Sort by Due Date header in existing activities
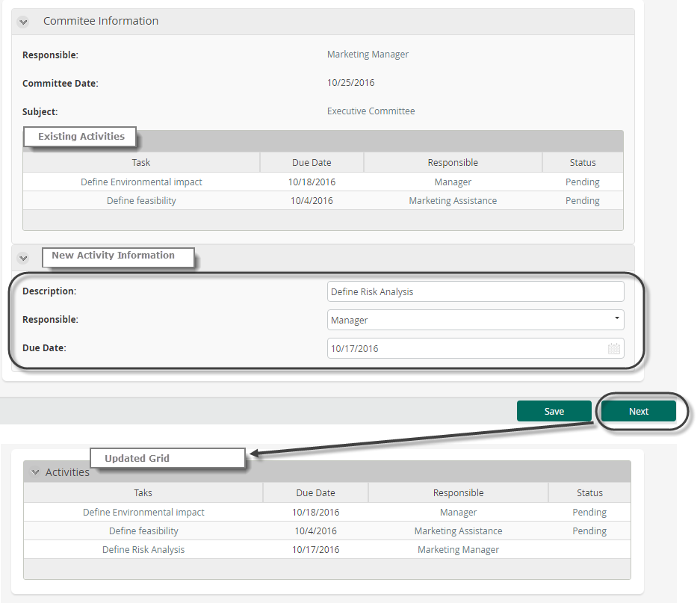 tap(312, 162)
